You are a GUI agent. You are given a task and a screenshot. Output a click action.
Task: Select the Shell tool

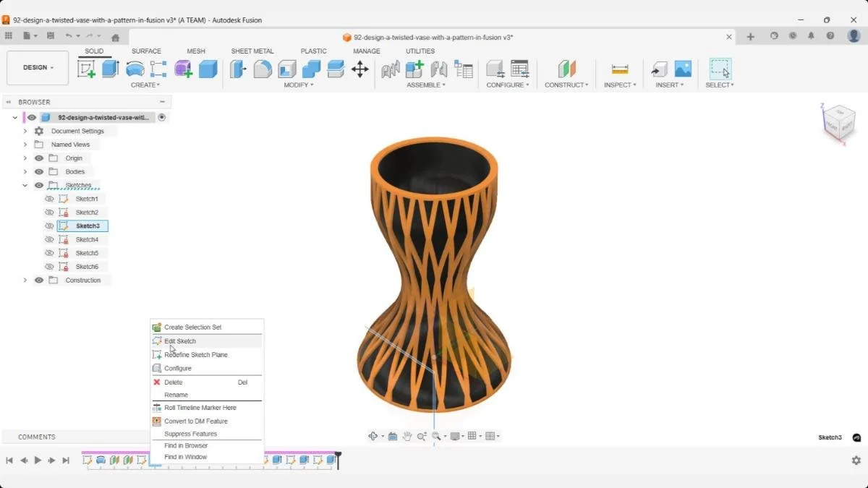coord(287,69)
